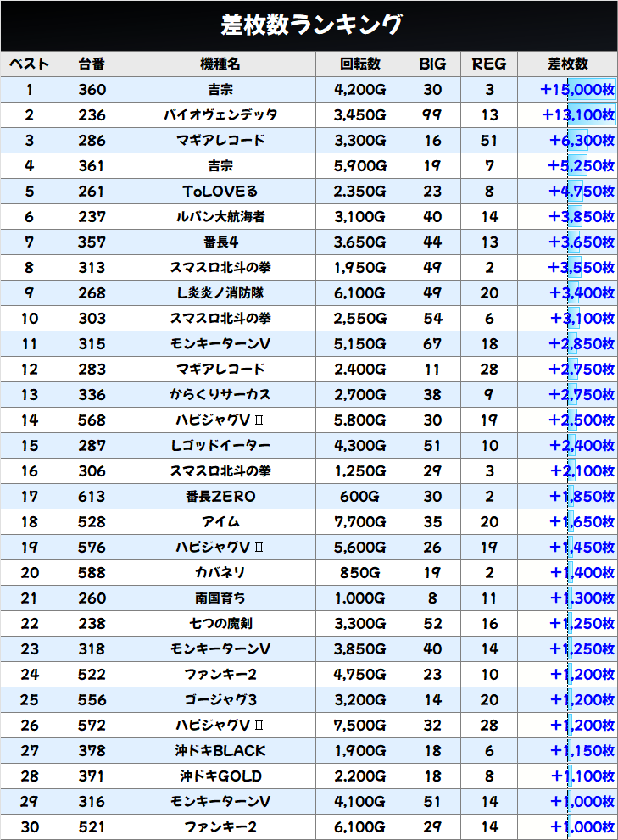
Task: Click the +1,150枚 value
Action: 582,751
